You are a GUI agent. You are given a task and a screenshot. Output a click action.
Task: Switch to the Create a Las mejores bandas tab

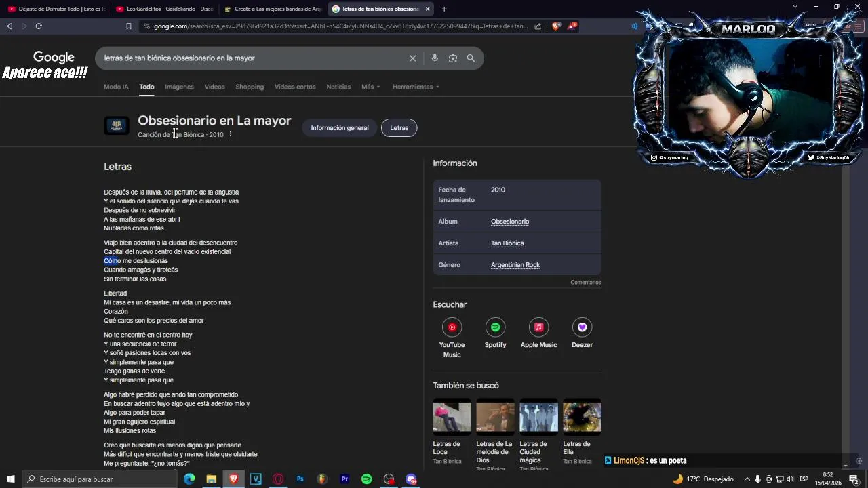pyautogui.click(x=273, y=9)
